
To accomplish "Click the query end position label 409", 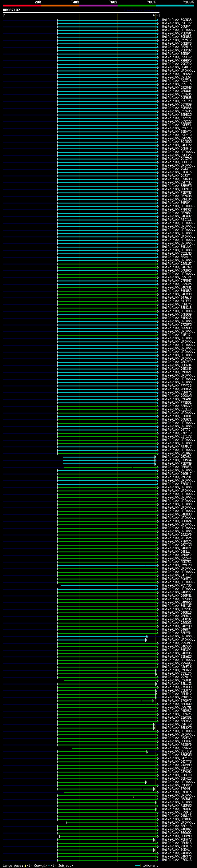I will click(x=155, y=15).
